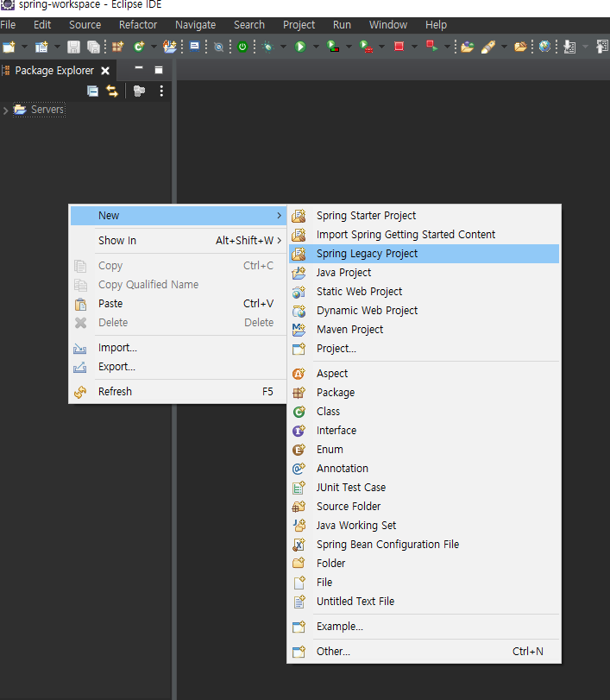The width and height of the screenshot is (610, 700).
Task: Select Enum from New submenu
Action: 424,450
